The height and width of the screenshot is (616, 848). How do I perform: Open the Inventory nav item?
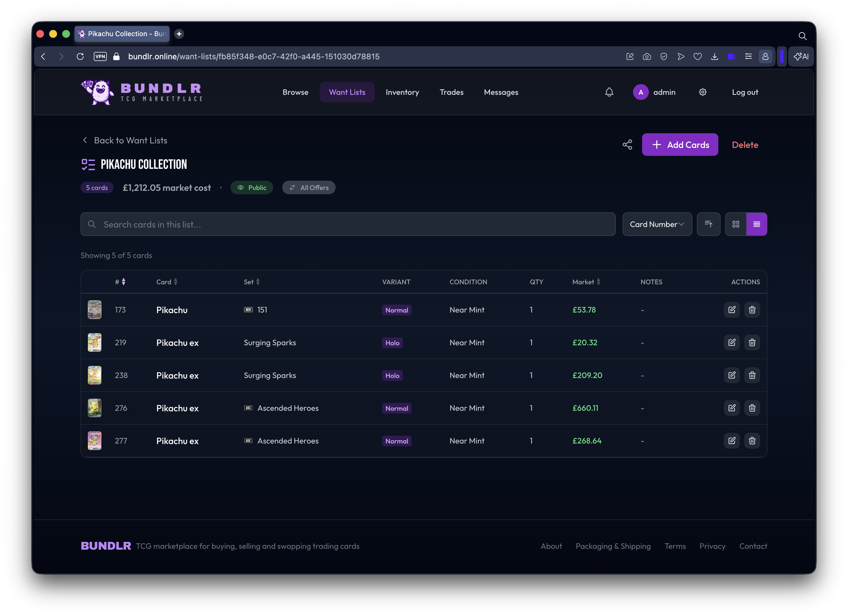coord(402,92)
